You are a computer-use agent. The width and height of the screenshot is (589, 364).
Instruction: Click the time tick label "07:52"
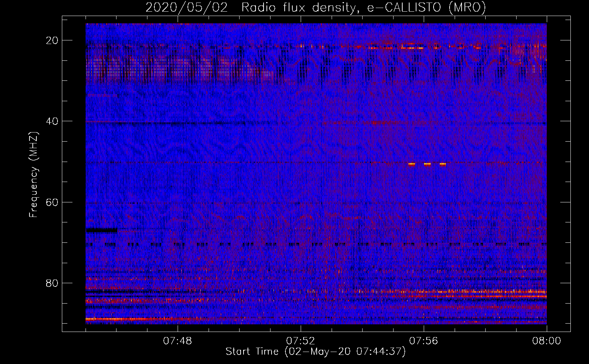click(x=301, y=341)
